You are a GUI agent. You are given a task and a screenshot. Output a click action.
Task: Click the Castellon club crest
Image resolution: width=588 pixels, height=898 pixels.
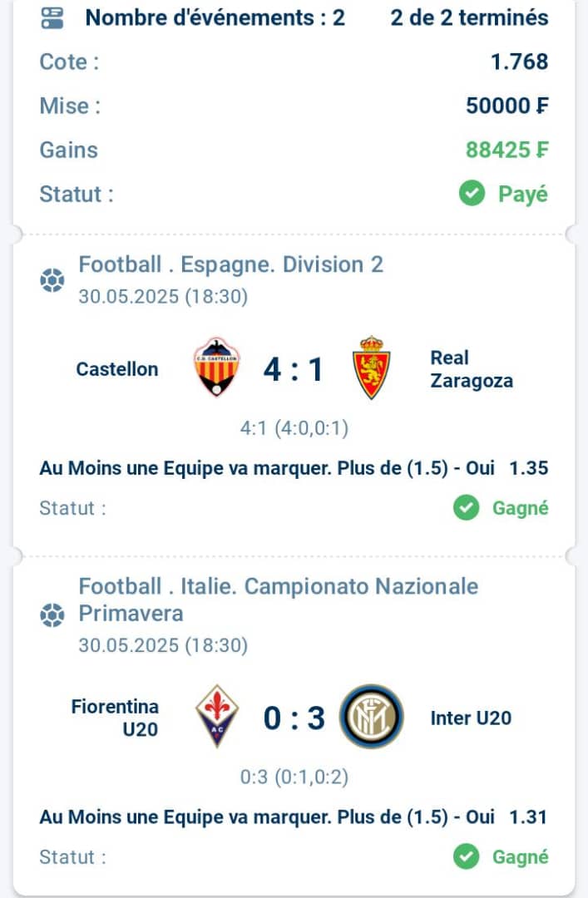point(216,368)
